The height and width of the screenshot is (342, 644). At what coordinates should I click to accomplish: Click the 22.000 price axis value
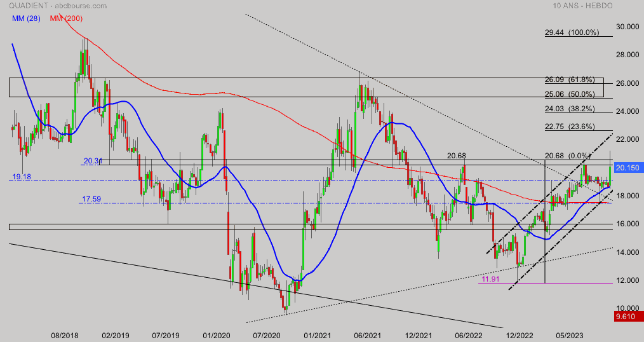point(627,139)
